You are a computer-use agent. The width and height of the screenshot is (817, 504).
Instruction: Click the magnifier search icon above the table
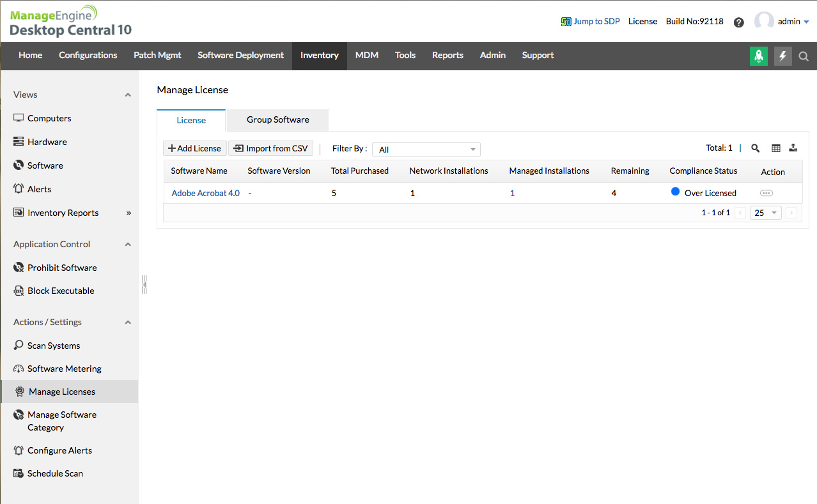(x=756, y=148)
